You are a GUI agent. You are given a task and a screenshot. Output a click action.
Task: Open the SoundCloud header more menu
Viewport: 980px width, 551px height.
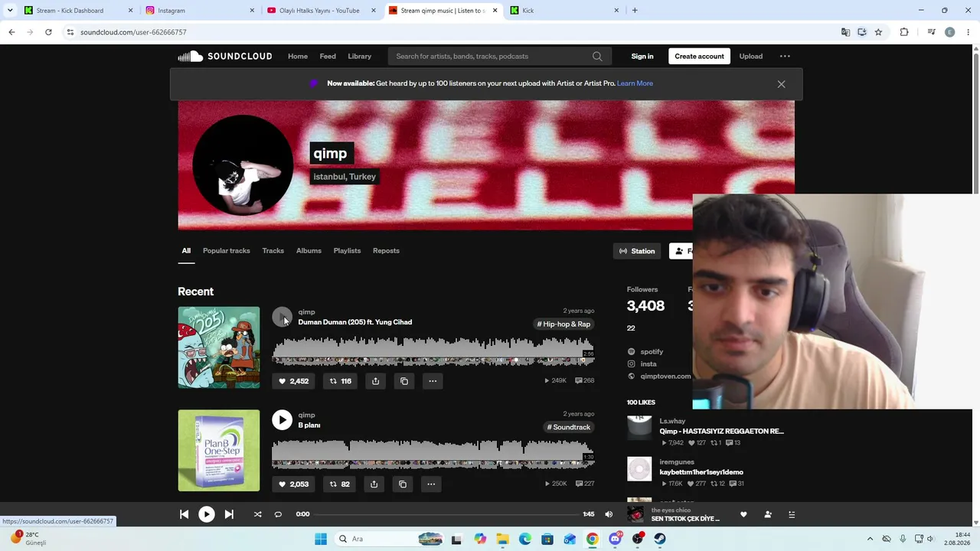[785, 56]
